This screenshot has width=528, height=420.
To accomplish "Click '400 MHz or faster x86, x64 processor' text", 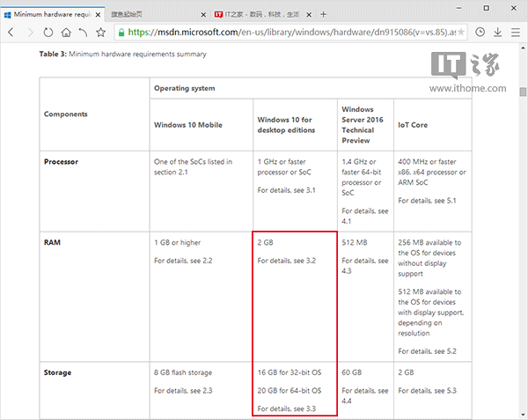I will [432, 172].
